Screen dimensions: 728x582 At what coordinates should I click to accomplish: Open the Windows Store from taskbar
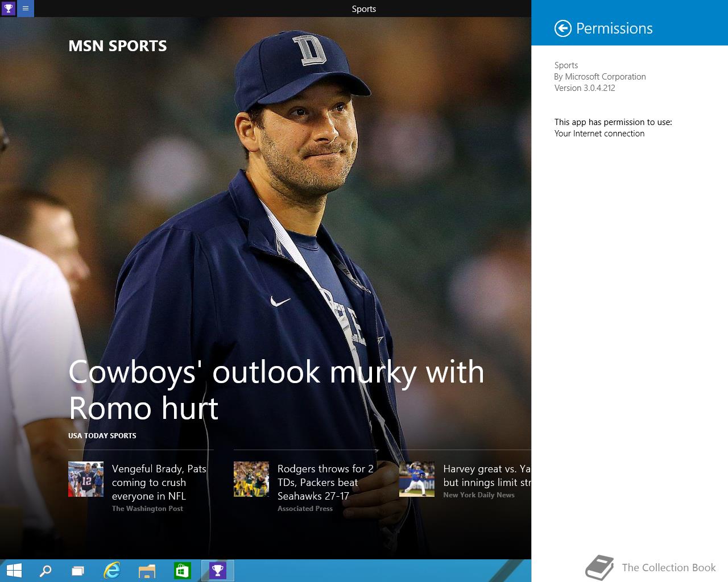click(x=182, y=571)
